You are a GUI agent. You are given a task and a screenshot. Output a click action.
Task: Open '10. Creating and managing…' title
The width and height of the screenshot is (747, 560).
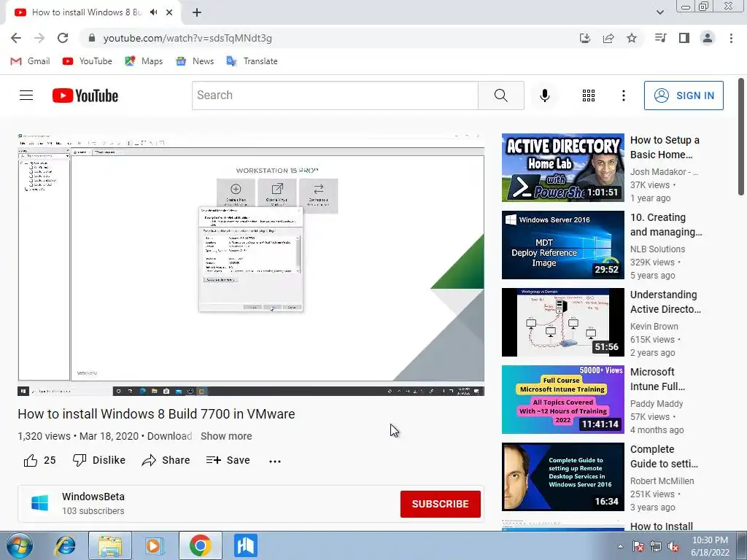click(x=666, y=225)
